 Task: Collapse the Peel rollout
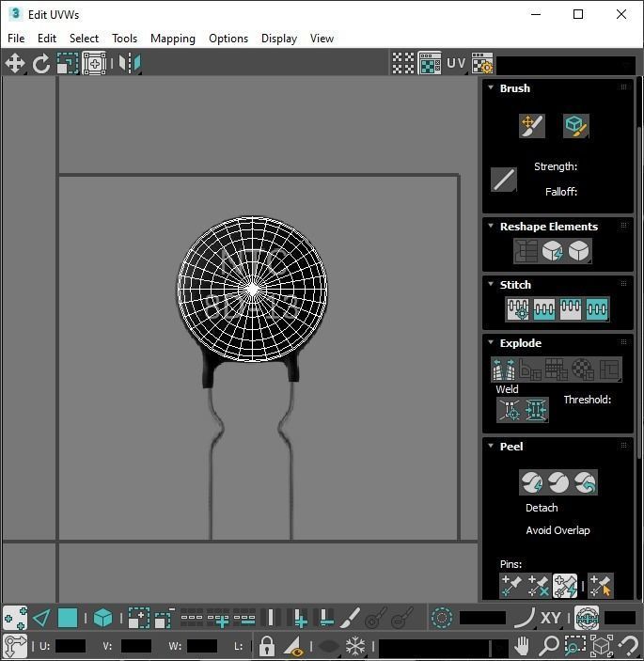[491, 446]
